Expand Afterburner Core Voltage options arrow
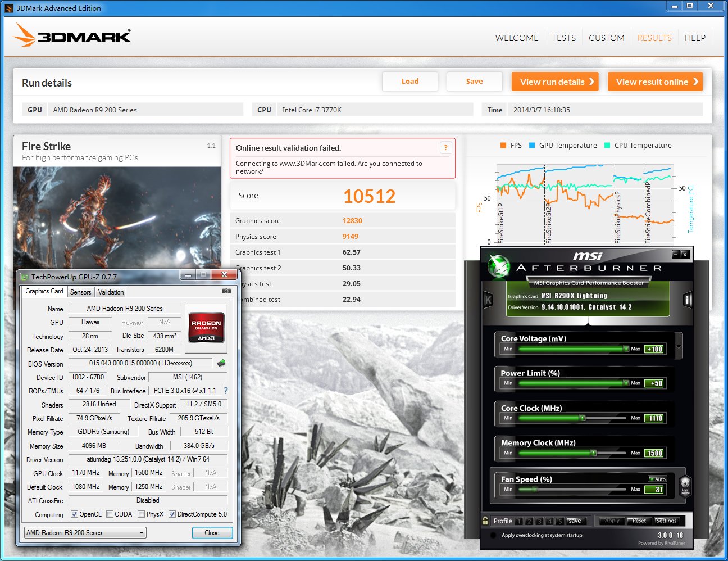 point(679,347)
